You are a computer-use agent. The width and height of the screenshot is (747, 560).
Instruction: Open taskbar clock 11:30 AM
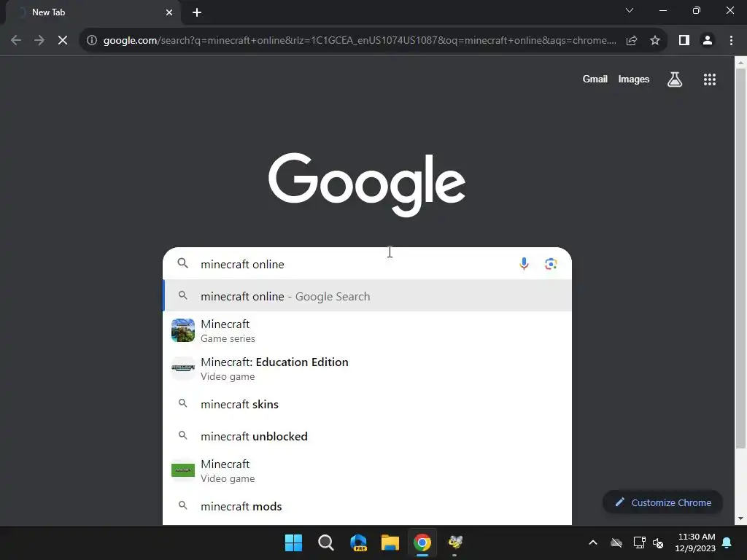695,542
